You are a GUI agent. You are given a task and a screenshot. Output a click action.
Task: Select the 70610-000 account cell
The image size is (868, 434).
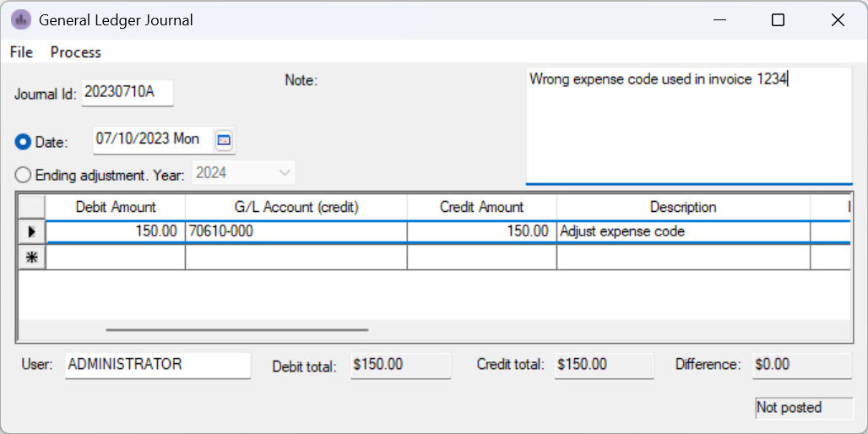pos(296,231)
